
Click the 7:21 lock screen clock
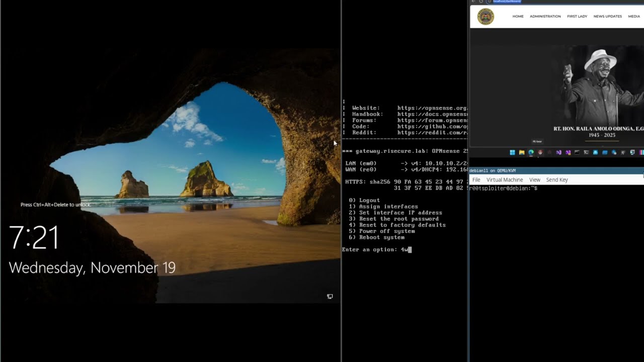(34, 238)
